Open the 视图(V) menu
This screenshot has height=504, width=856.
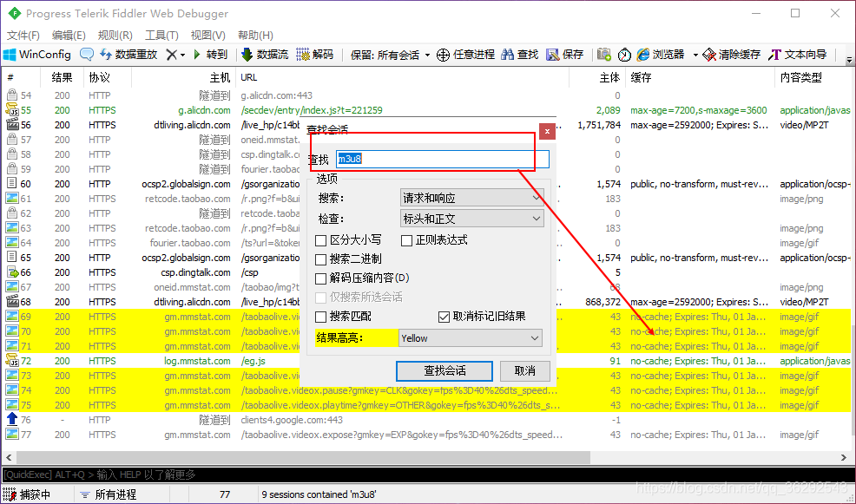(208, 35)
